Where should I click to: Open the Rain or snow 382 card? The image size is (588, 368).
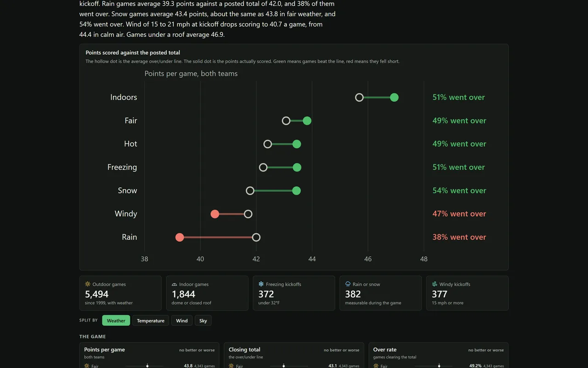tap(380, 293)
